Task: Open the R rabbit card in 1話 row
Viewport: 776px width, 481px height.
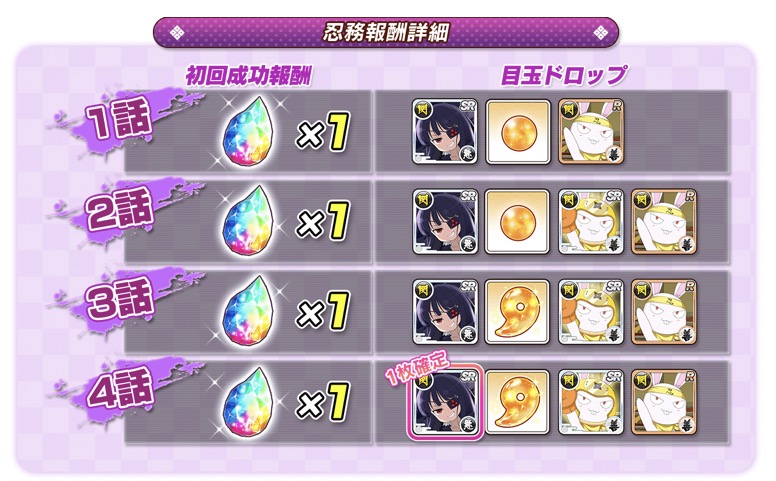Action: (591, 132)
